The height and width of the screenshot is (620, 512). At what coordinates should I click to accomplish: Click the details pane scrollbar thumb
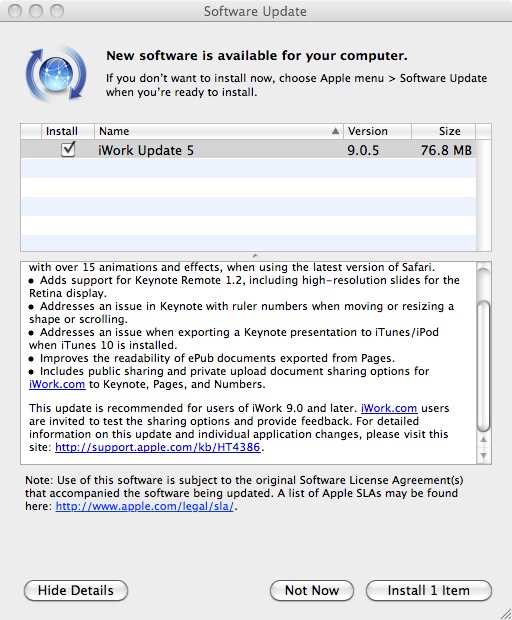pyautogui.click(x=483, y=366)
